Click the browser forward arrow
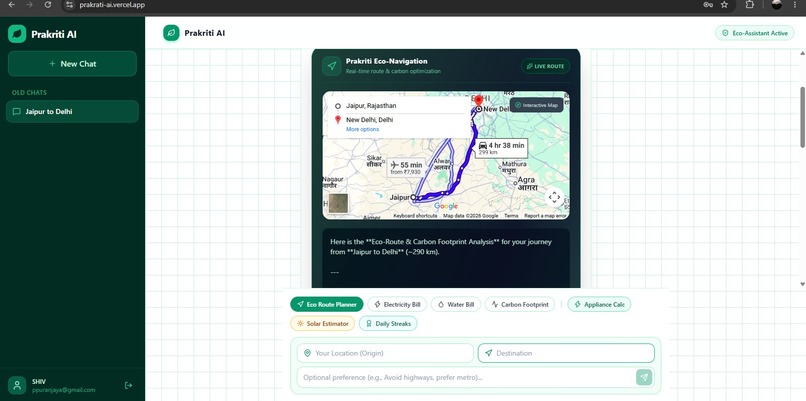Screen dimensions: 806x401 [29, 5]
